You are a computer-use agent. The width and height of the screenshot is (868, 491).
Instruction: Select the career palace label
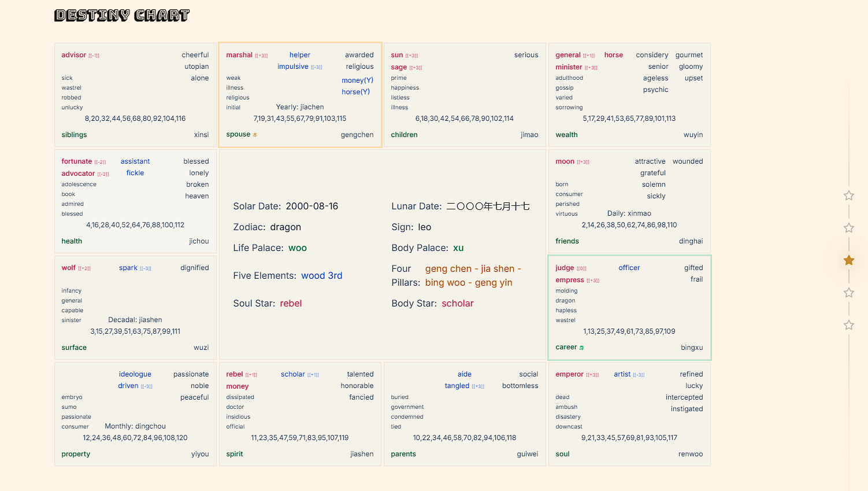tap(566, 347)
